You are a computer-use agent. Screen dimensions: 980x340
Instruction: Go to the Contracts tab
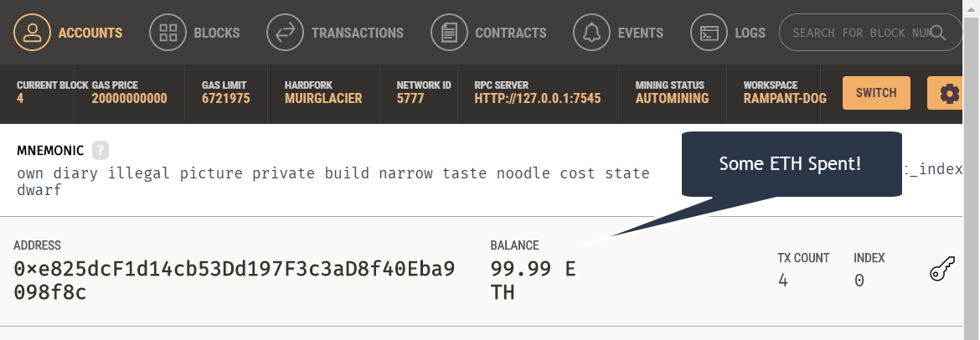click(x=510, y=33)
